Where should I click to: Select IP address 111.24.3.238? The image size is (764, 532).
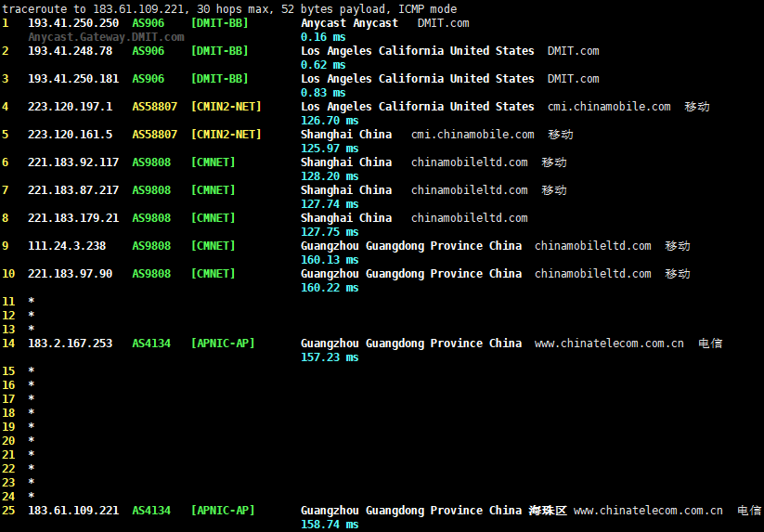tap(67, 246)
